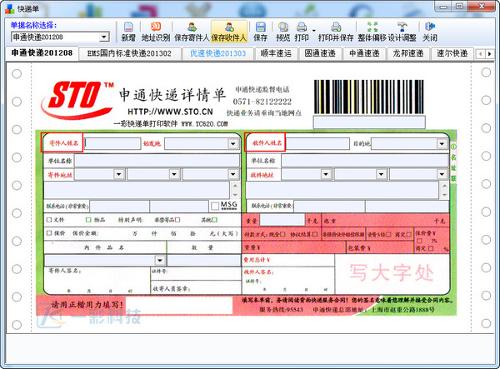
Task: Click the sender 单位名称 company field
Action: click(x=157, y=161)
